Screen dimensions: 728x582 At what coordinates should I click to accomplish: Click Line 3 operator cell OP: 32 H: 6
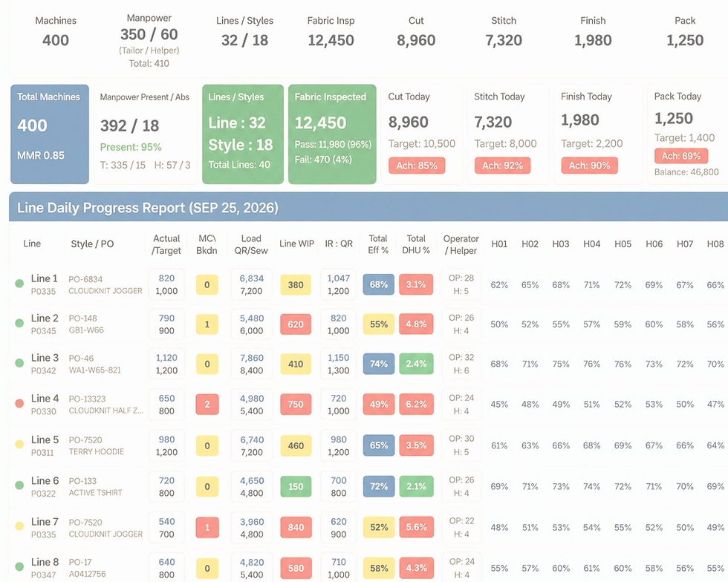461,364
